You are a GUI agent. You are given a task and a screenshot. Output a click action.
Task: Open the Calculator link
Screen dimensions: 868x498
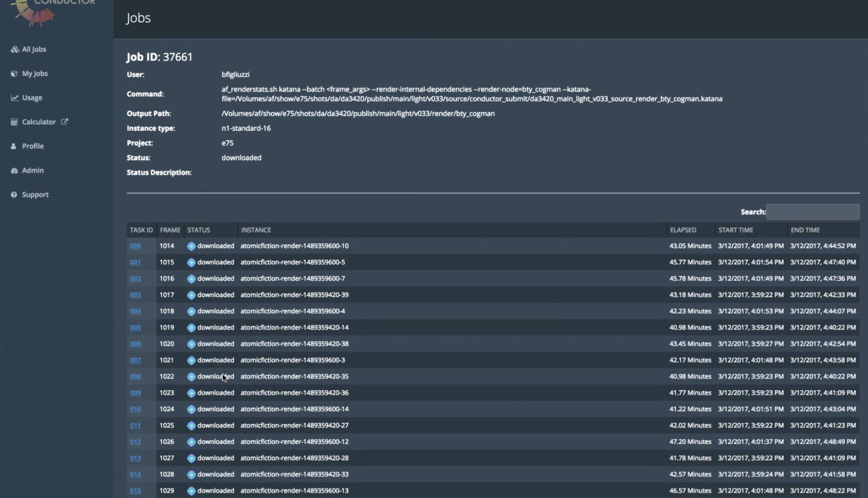(39, 122)
